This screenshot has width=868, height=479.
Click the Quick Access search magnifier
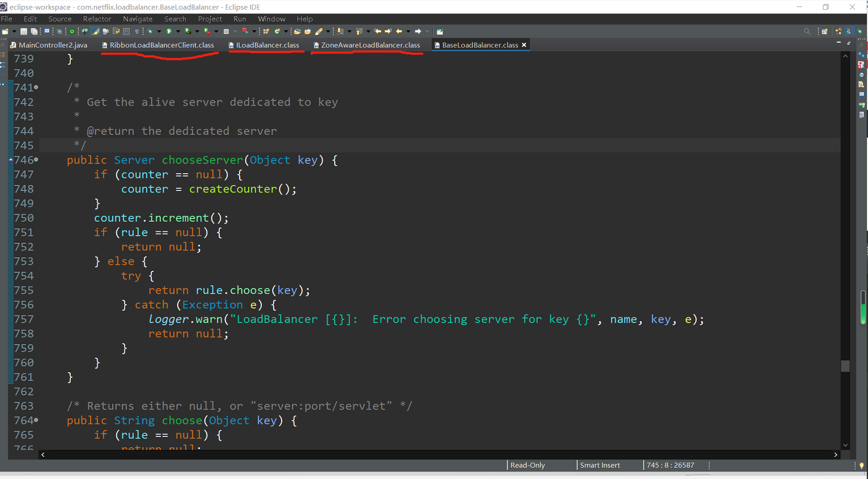(807, 31)
